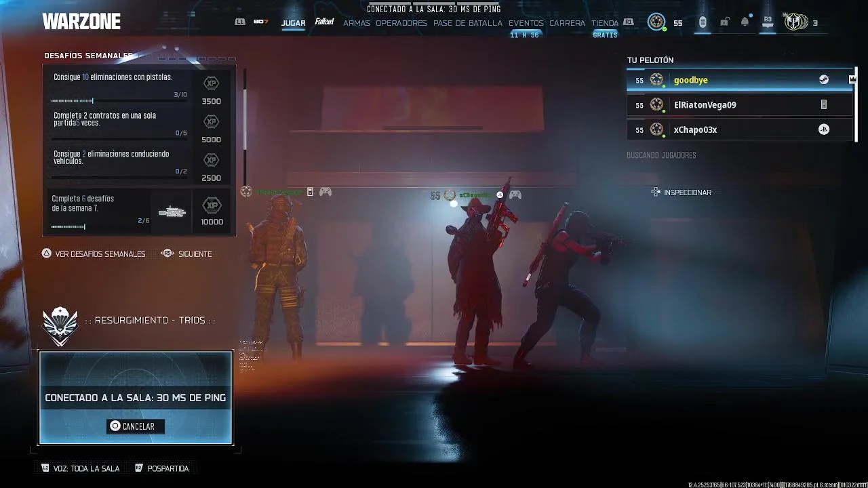
Task: Click the squad emblem next to the number 3
Action: point(795,22)
